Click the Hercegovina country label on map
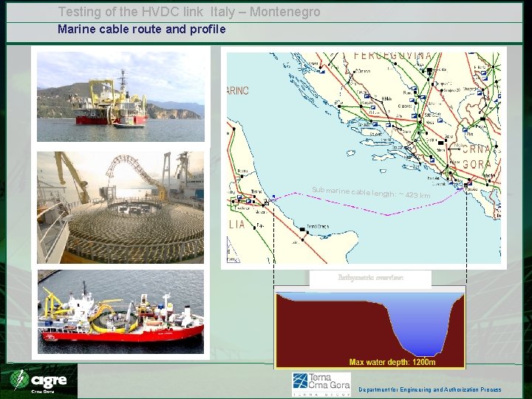This screenshot has height=399, width=532. (x=392, y=56)
